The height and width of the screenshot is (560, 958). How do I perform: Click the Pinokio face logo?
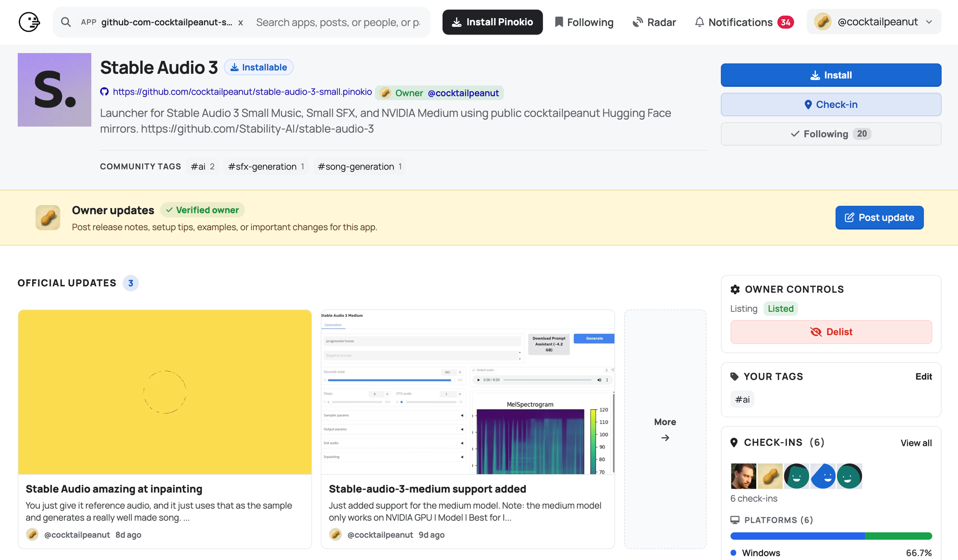click(29, 22)
